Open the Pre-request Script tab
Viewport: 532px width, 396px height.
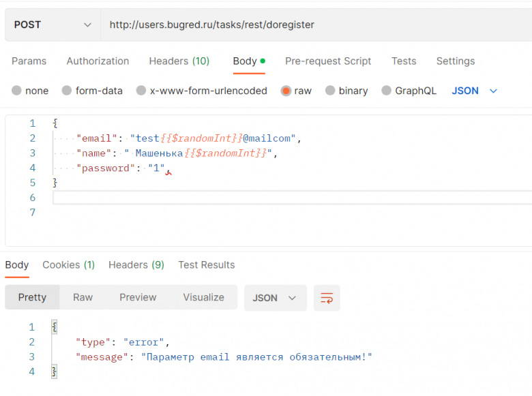[328, 61]
